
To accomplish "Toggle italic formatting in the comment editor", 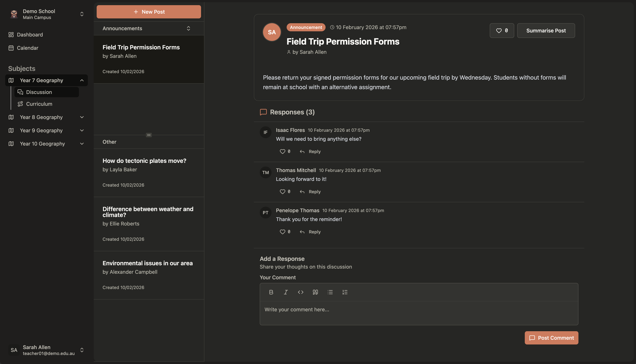I will 286,292.
